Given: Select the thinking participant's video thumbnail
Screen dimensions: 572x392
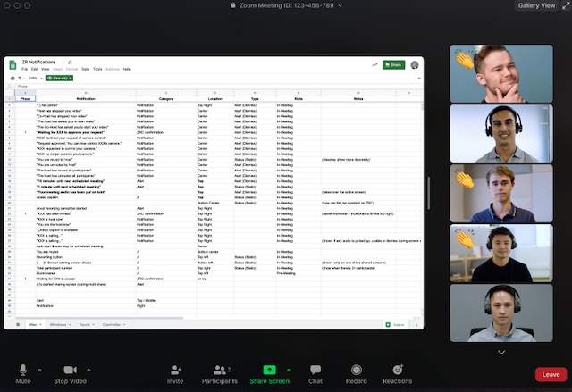Looking at the screenshot, I should (x=501, y=73).
